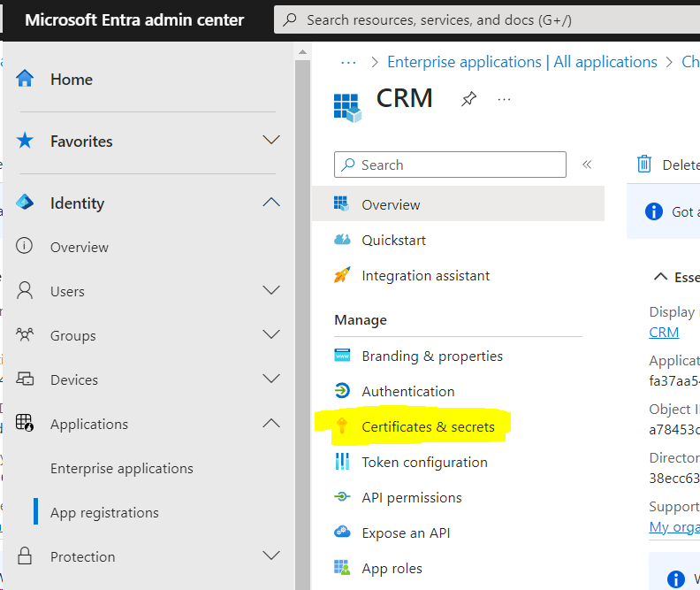The image size is (700, 590).
Task: Click the Home house icon
Action: click(x=25, y=79)
